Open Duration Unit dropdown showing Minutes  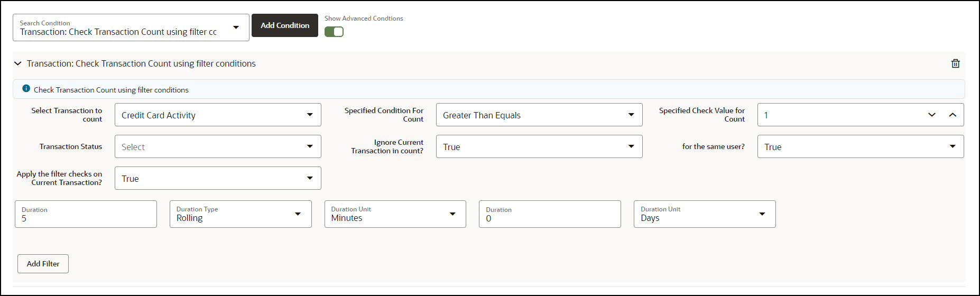[395, 214]
